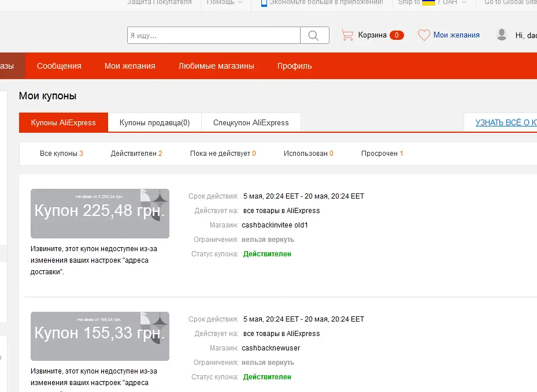Open the shopping cart icon

(347, 35)
